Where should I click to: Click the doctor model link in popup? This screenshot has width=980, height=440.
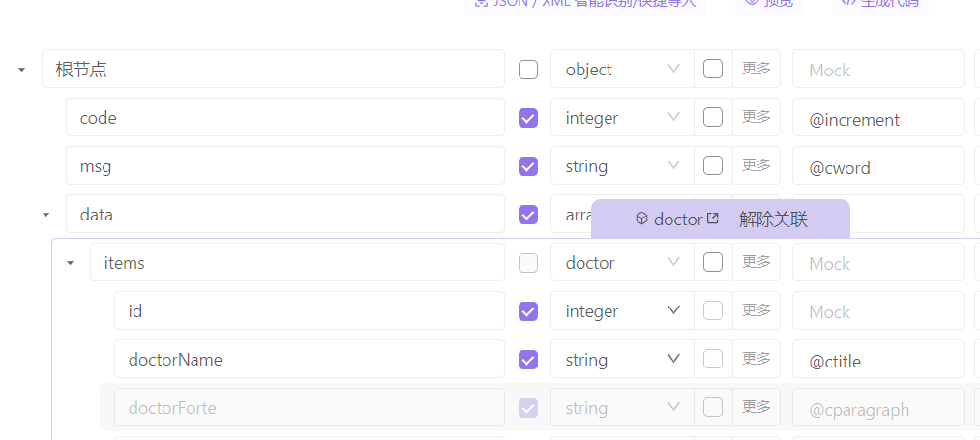[x=677, y=220]
